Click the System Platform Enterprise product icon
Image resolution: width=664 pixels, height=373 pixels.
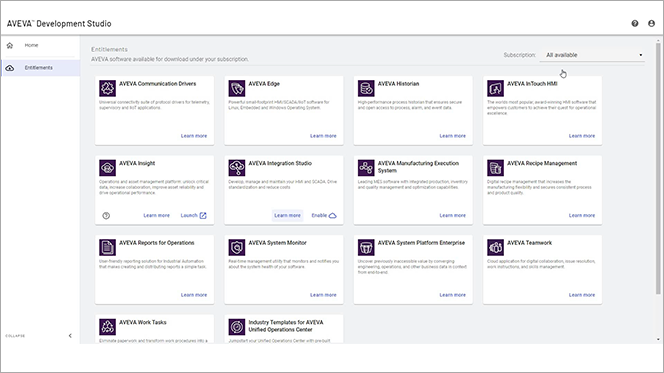pos(366,247)
